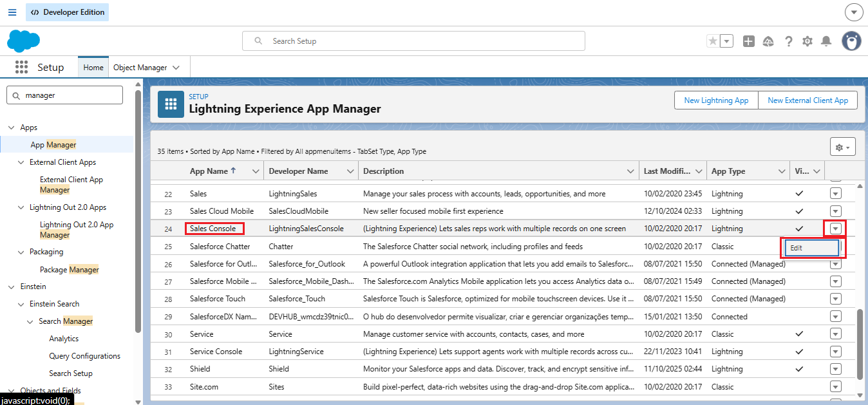
Task: Open the favorites list dropdown arrow
Action: point(727,41)
